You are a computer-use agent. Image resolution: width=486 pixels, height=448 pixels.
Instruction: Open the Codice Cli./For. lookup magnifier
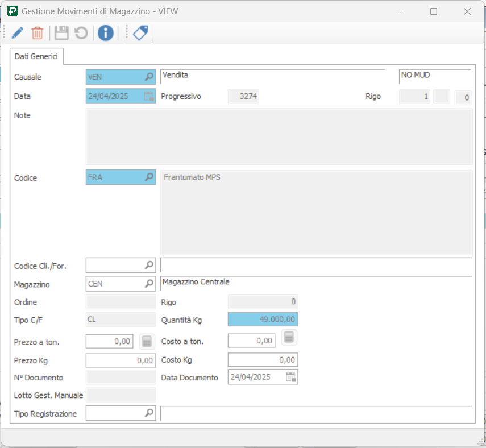[x=149, y=265]
